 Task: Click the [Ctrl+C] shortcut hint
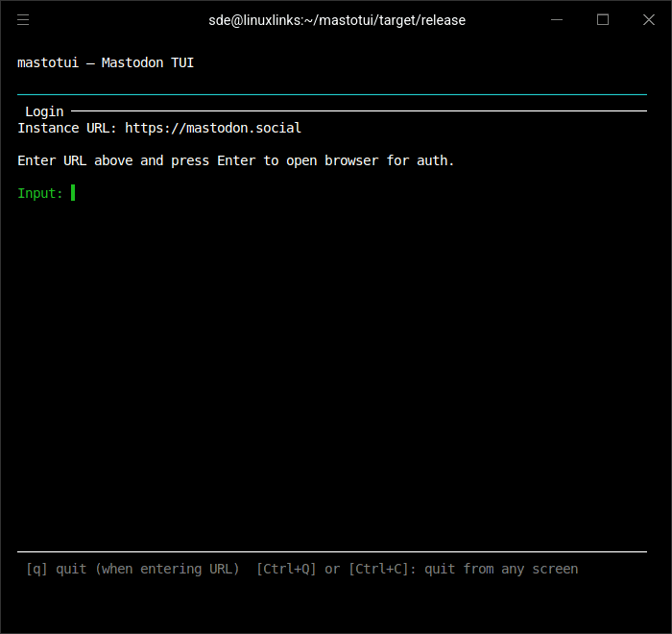[x=382, y=569]
